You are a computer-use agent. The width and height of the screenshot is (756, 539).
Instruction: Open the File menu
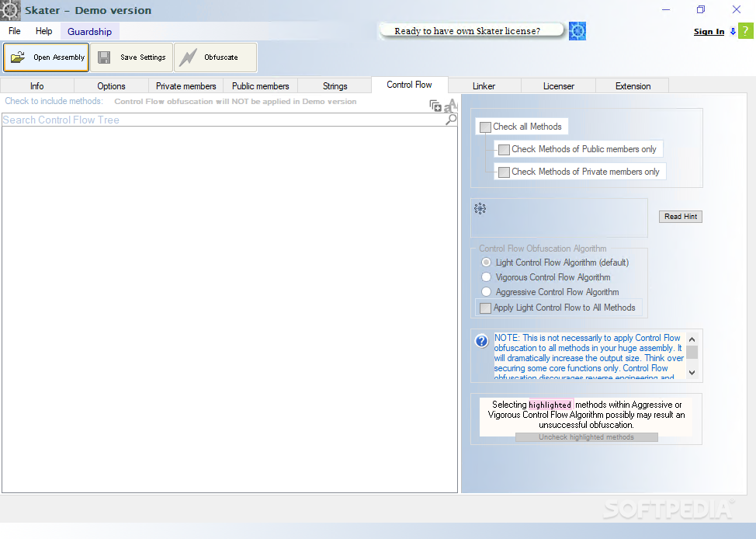coord(15,31)
